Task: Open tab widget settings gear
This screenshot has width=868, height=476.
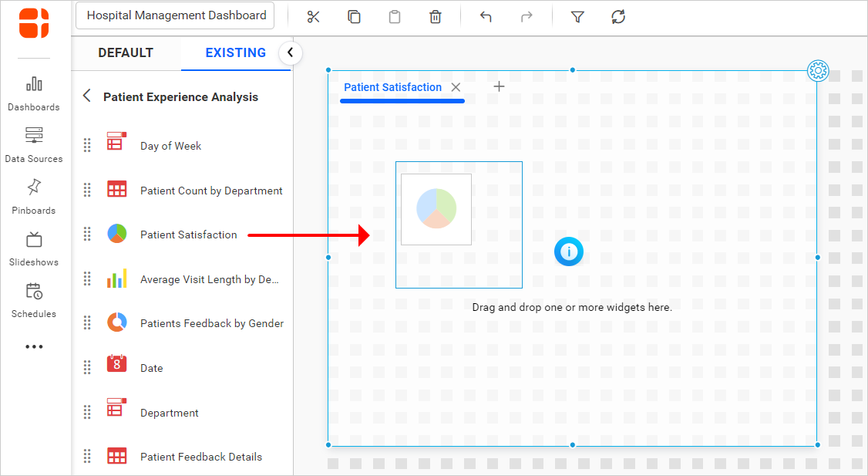Action: 817,71
